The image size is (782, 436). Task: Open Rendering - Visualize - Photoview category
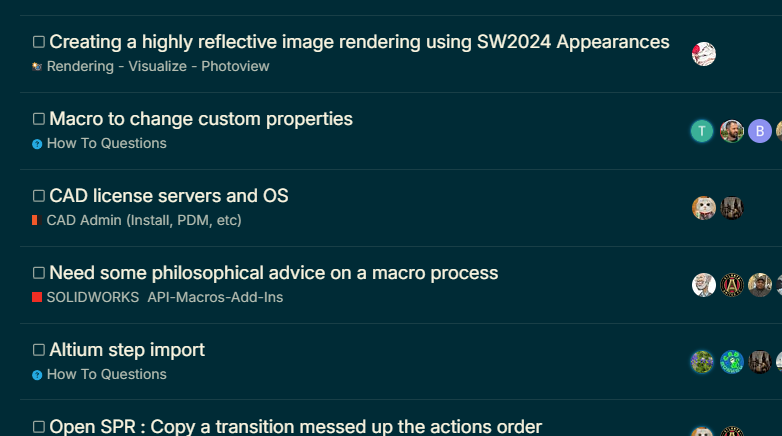[158, 66]
